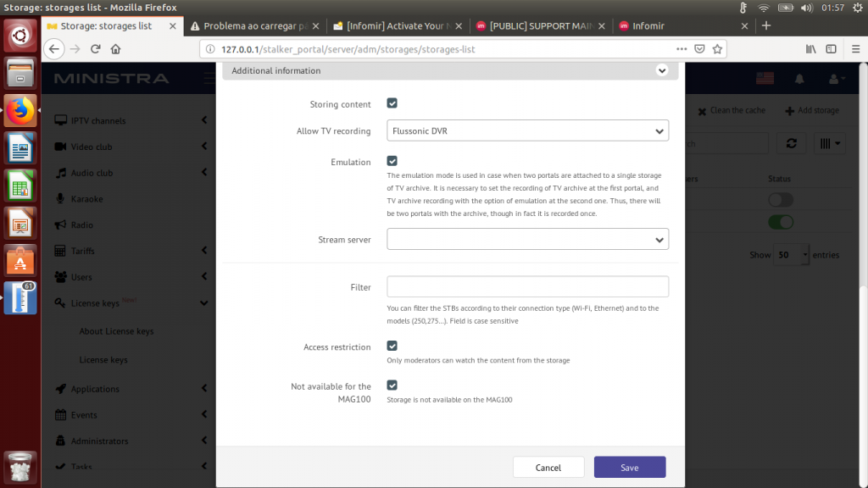
Task: Click the Firefox forward arrow button
Action: tap(75, 48)
